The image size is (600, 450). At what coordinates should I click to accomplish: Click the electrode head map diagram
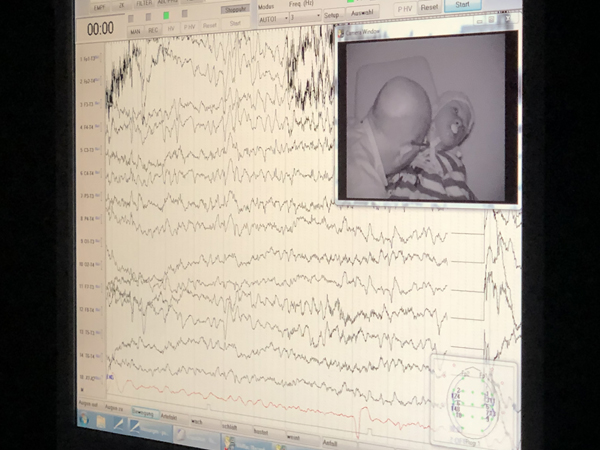click(474, 403)
